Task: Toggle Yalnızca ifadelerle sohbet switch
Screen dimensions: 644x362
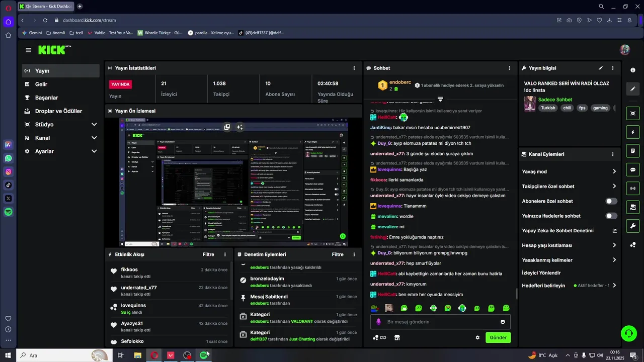Action: click(611, 216)
